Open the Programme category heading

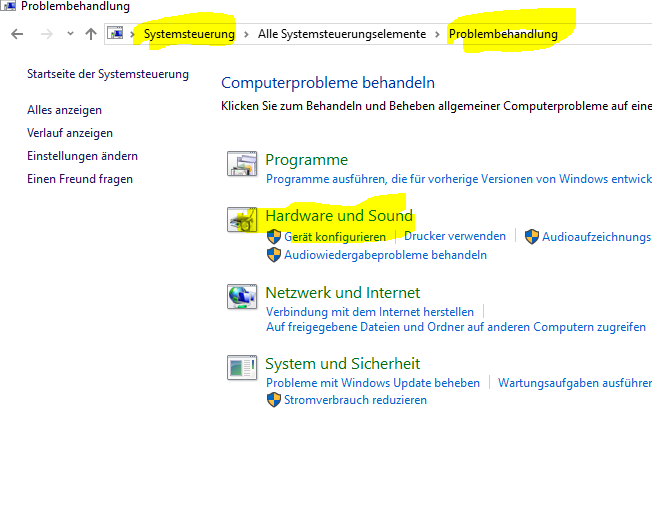(x=306, y=160)
